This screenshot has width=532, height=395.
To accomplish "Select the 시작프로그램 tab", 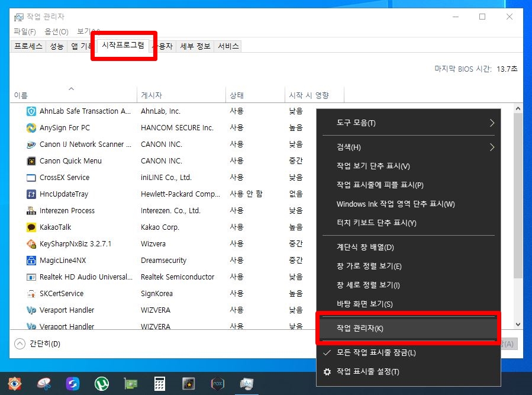I will coord(123,45).
